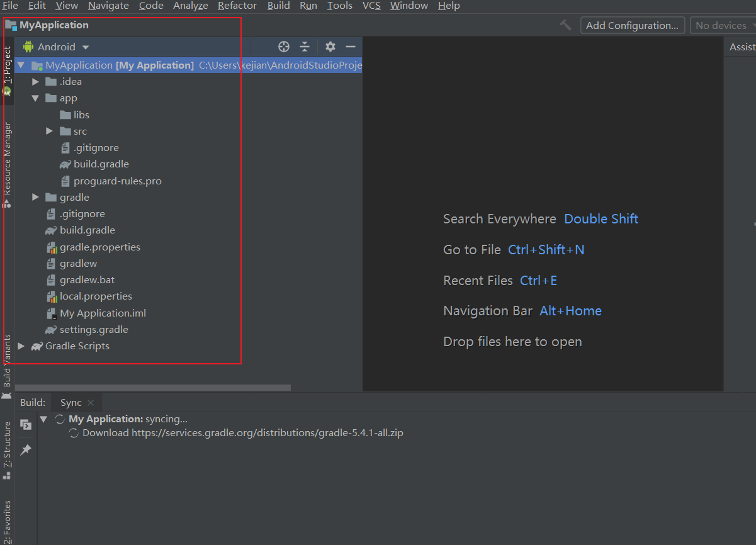Open the 2: Favorites side tab
Viewport: 756px width, 545px height.
click(7, 521)
